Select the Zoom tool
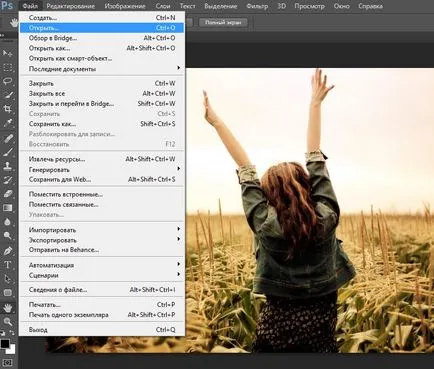The width and height of the screenshot is (434, 369). pyautogui.click(x=7, y=321)
